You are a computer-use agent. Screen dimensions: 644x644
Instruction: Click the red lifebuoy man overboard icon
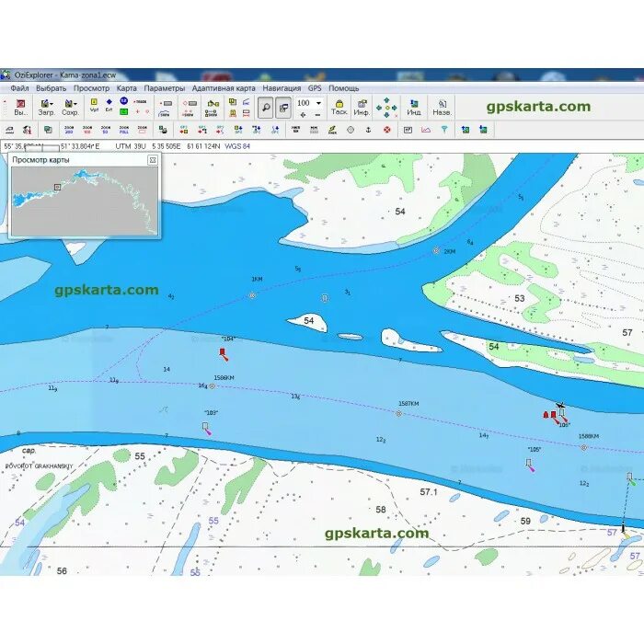pos(387,130)
